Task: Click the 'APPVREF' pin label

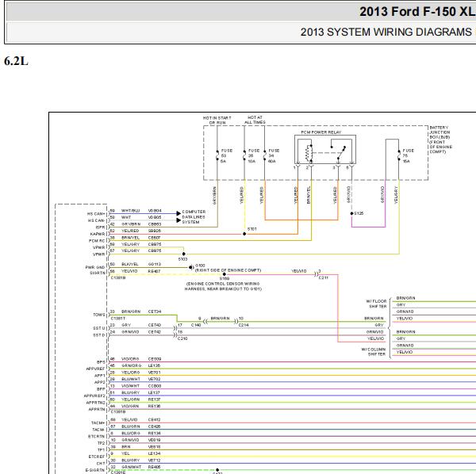Action: point(96,369)
